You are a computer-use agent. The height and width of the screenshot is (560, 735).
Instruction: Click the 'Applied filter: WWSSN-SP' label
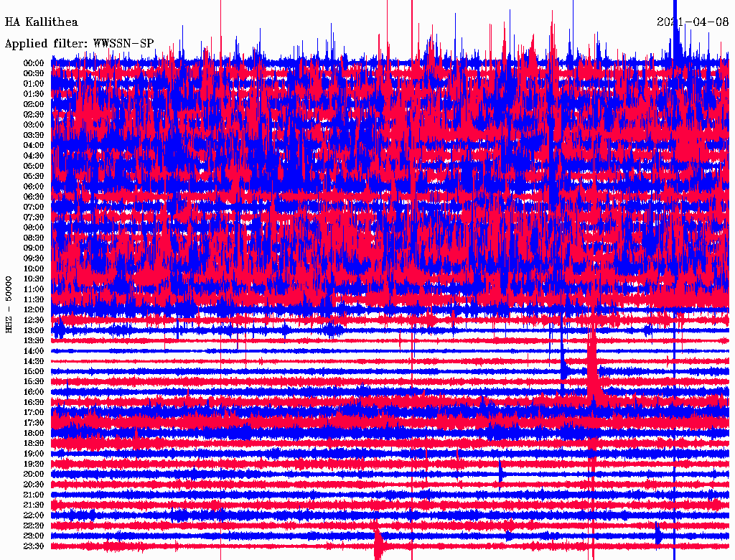(x=79, y=44)
